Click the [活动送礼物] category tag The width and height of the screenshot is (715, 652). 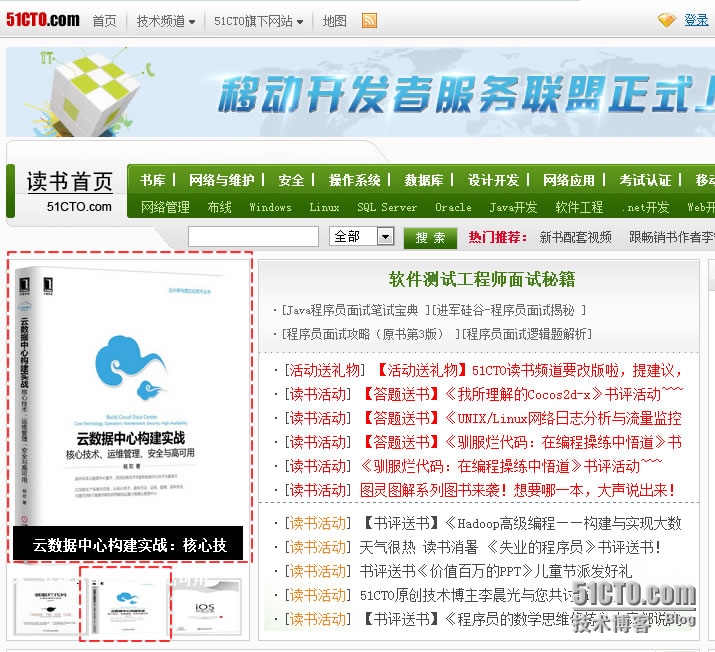click(x=325, y=370)
